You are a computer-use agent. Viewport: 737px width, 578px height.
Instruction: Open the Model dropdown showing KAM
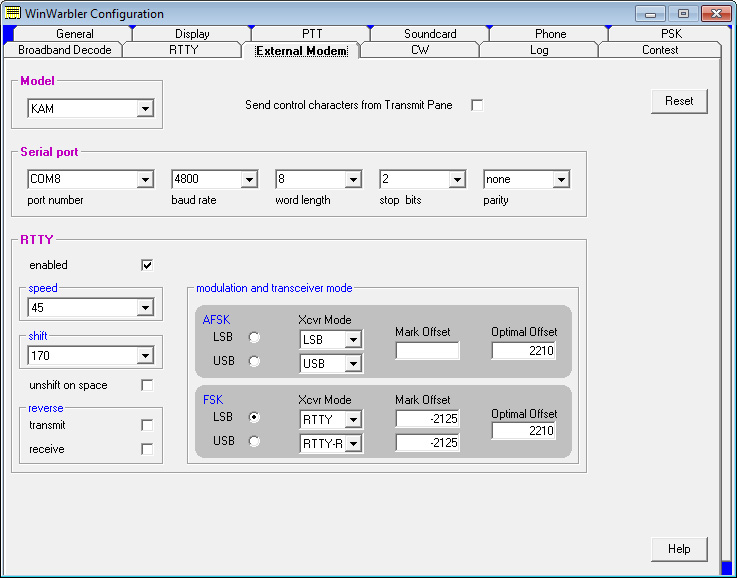pyautogui.click(x=145, y=109)
